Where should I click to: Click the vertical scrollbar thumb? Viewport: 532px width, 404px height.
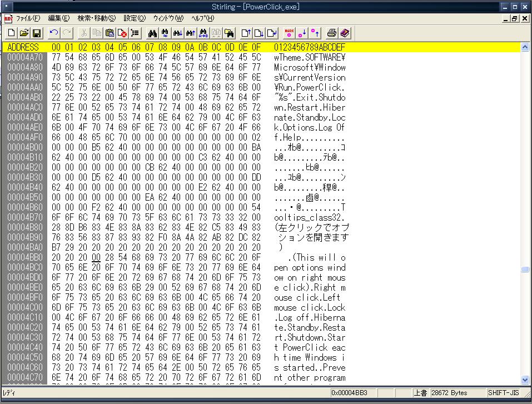(x=525, y=270)
